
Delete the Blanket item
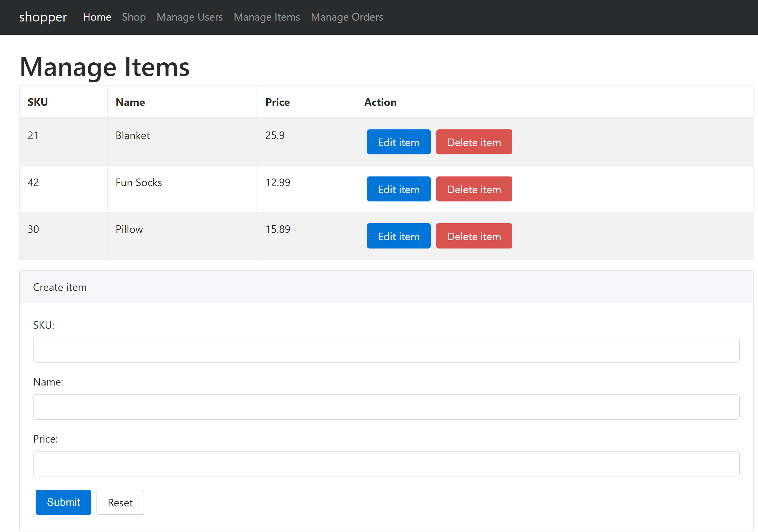pos(474,142)
